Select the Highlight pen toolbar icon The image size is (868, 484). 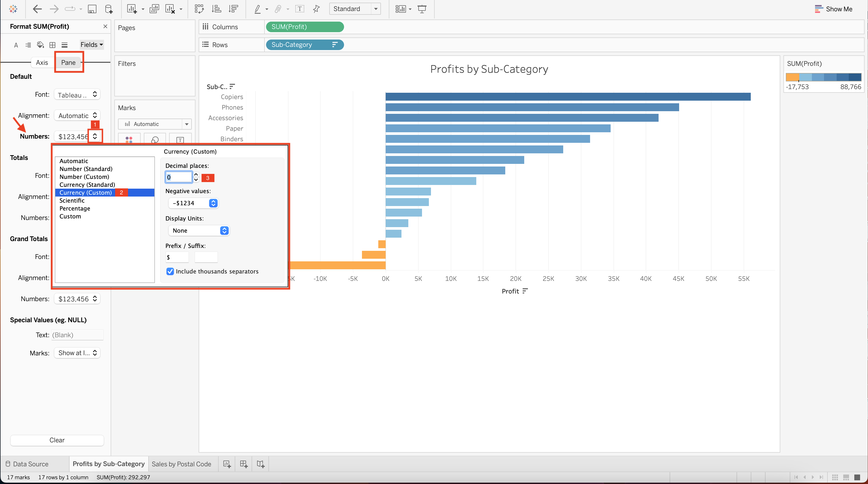[x=258, y=9]
